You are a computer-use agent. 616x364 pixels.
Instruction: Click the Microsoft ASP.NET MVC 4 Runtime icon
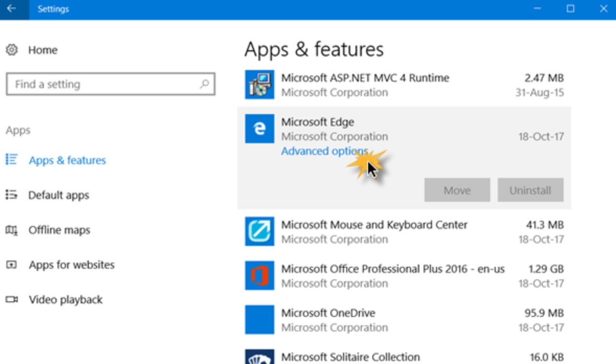[259, 85]
